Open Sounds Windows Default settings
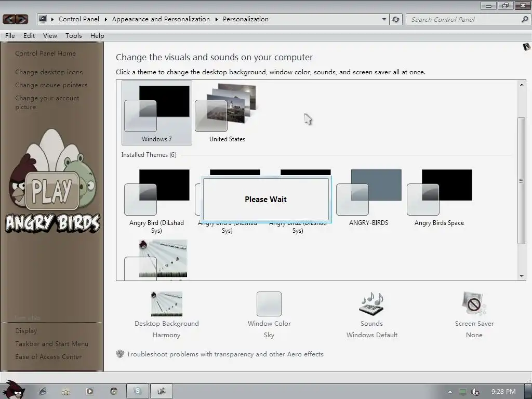The image size is (532, 399). point(372,315)
